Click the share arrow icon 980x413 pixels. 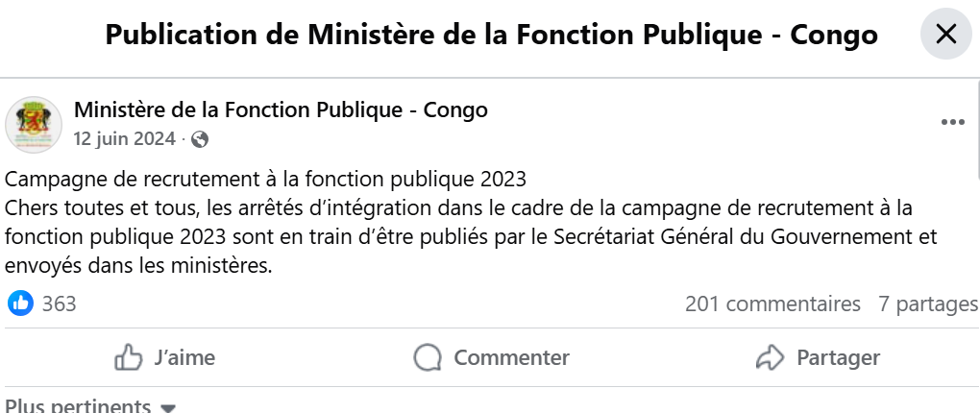771,358
